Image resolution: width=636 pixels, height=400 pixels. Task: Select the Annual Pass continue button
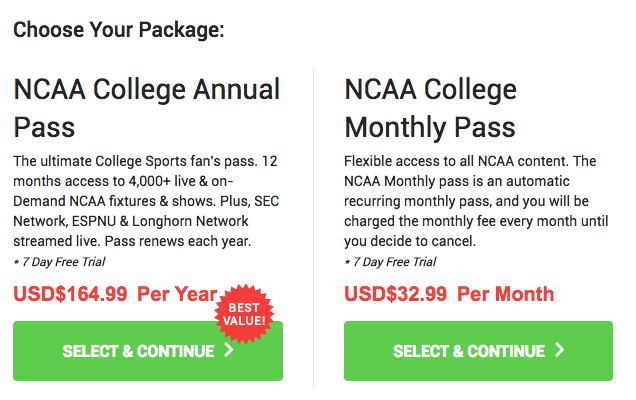tap(148, 351)
